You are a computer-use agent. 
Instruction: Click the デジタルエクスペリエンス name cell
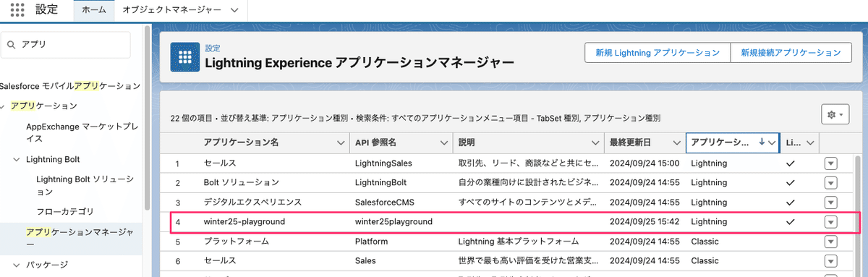(252, 202)
